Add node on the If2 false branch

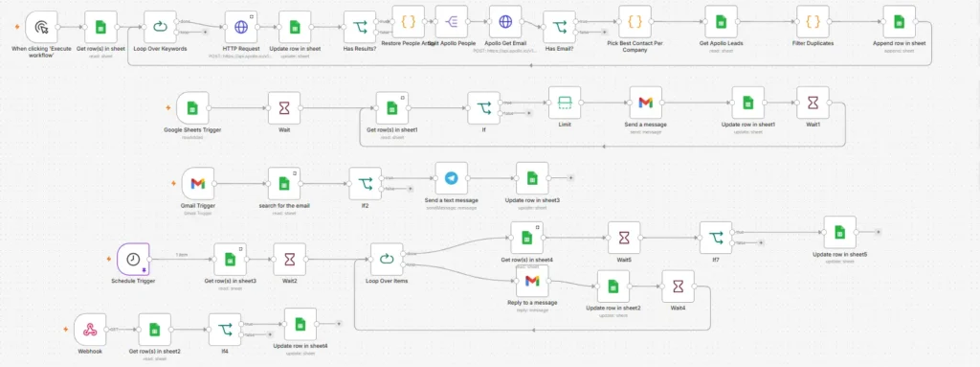pos(410,189)
